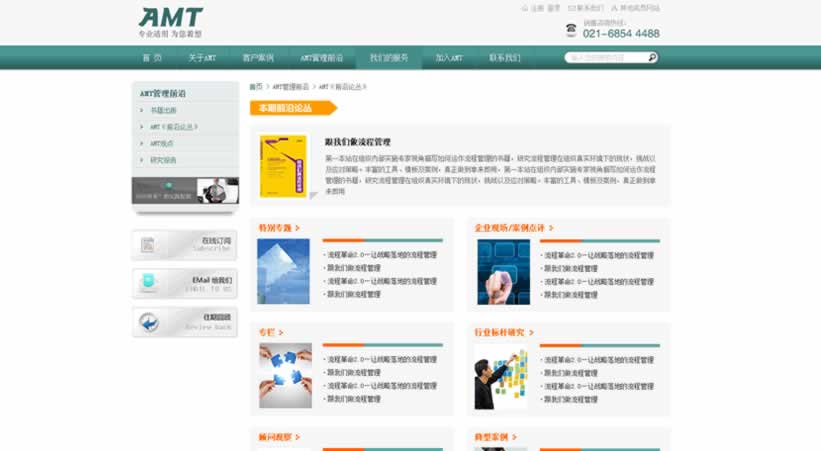Open 书籍出版 in the left sidebar
The image size is (821, 451).
163,111
